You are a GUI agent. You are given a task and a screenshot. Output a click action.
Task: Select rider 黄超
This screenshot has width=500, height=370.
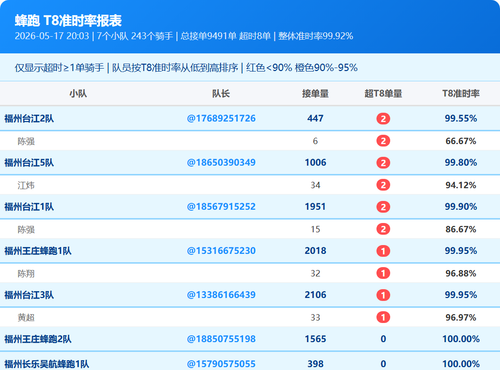[26, 318]
